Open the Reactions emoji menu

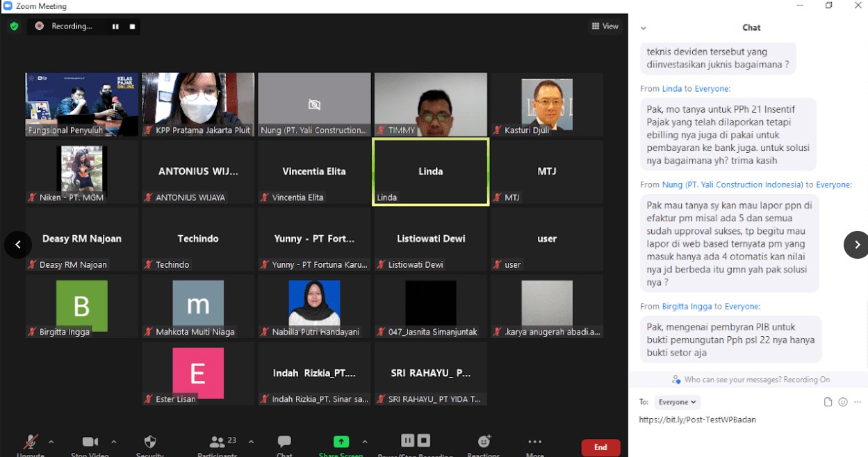click(x=484, y=443)
